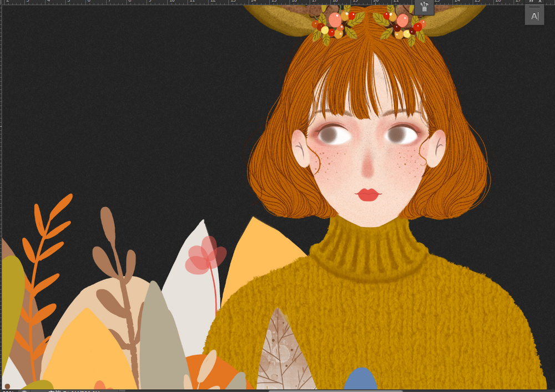Screen dimensions: 555x392
Task: Click the horizontal scrollbar thumb at bottom
Action: coord(336,391)
